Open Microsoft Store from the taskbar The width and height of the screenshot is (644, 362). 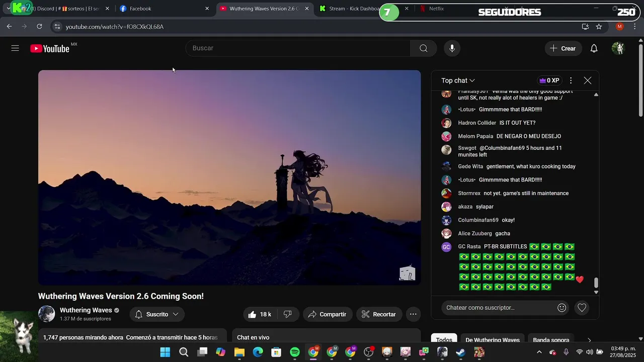tap(276, 352)
